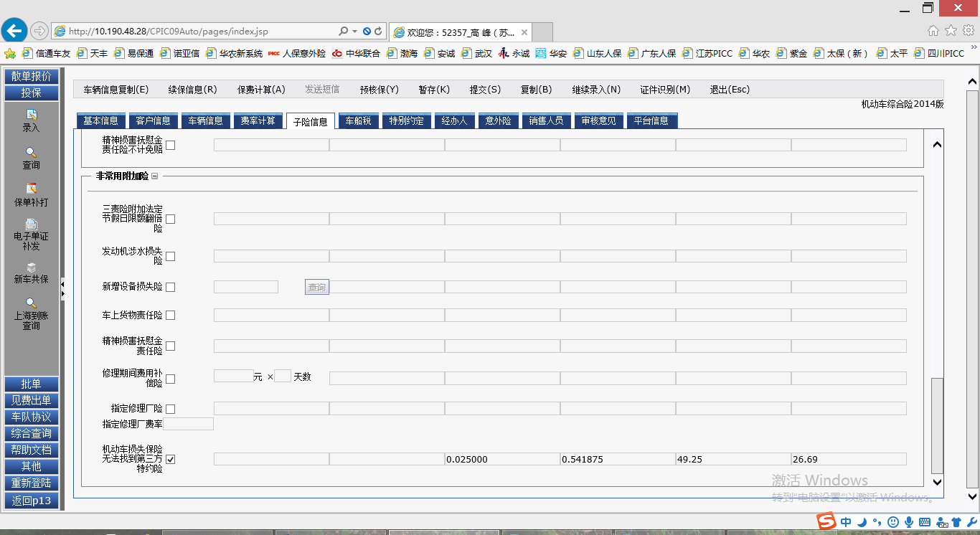Viewport: 980px width, 535px height.
Task: Open the 新车共保 icon
Action: (x=32, y=267)
